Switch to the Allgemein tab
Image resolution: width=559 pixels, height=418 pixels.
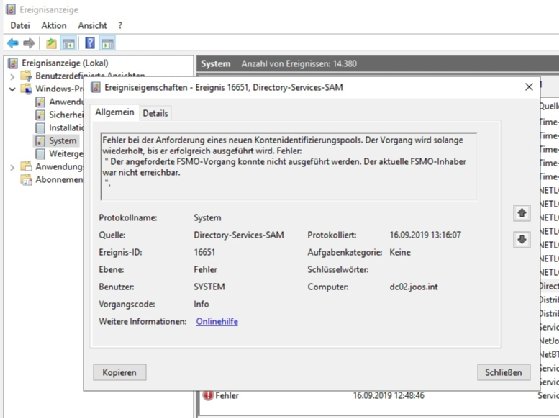114,112
